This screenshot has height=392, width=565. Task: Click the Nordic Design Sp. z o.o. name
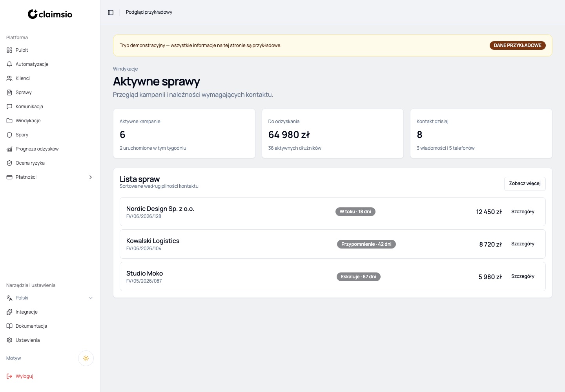coord(160,209)
